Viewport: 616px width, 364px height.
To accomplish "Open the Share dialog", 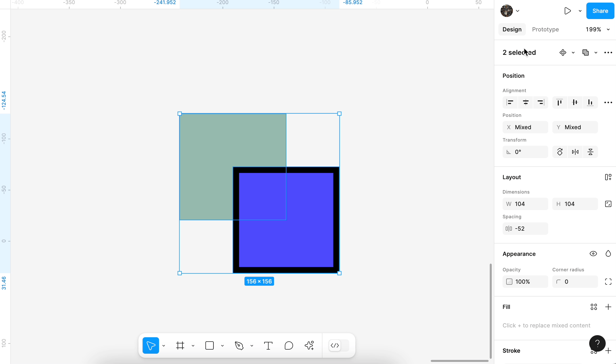I will [600, 11].
